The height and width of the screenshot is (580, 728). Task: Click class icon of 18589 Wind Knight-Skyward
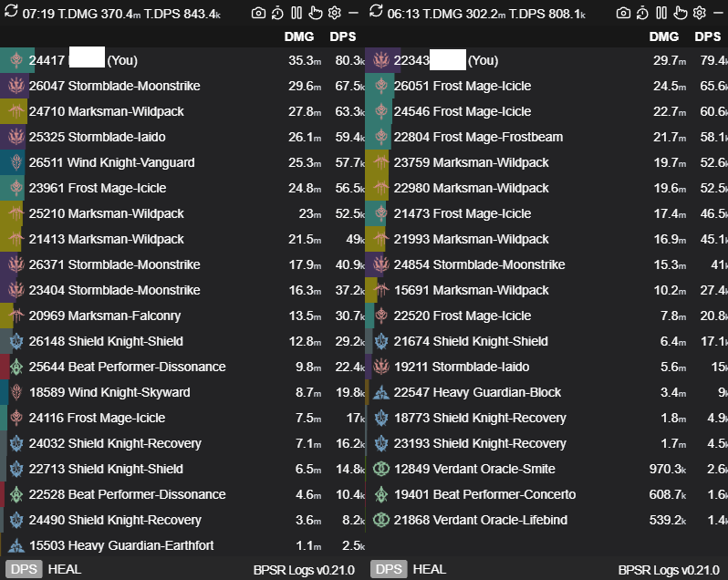point(16,392)
